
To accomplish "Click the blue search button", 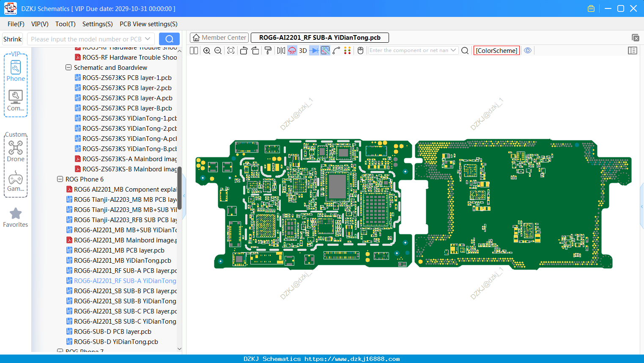I will coord(169,39).
